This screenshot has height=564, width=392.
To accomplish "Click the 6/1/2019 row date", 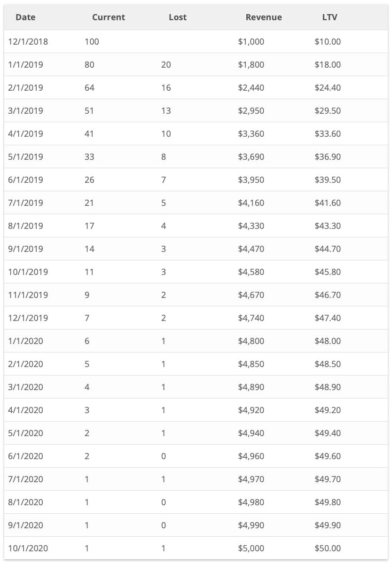I will point(26,180).
